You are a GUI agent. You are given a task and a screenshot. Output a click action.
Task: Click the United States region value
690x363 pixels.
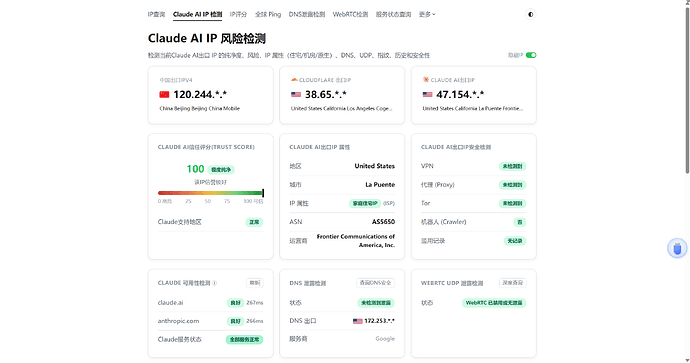(374, 166)
